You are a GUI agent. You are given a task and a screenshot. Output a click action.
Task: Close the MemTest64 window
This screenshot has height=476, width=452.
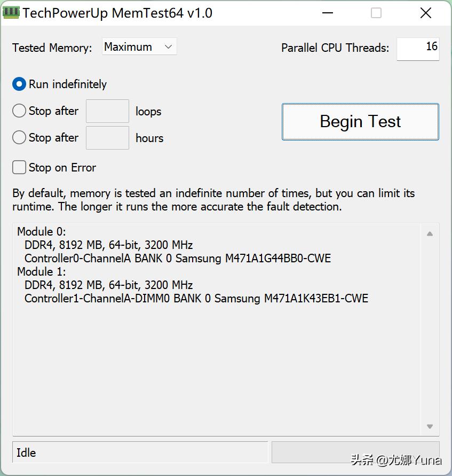(426, 13)
